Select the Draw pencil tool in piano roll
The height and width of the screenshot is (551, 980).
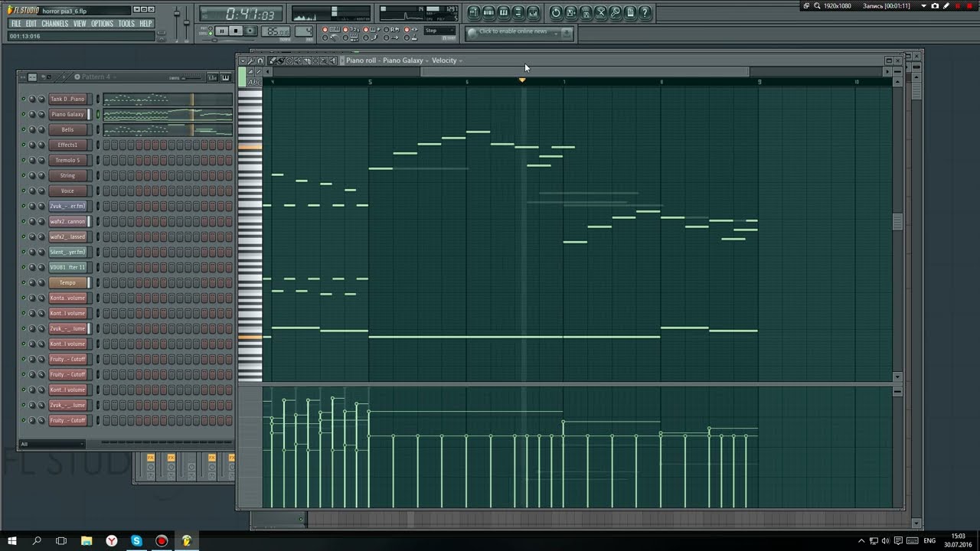pos(272,60)
